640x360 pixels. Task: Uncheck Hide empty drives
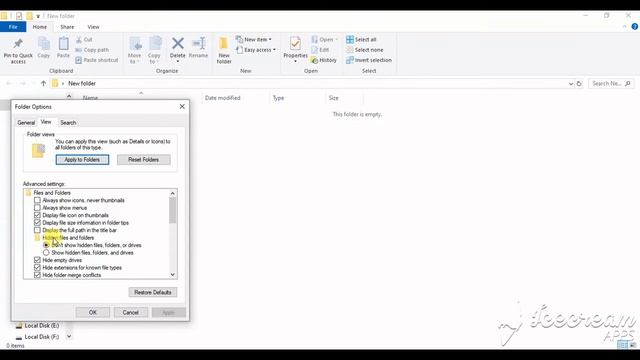pyautogui.click(x=38, y=260)
